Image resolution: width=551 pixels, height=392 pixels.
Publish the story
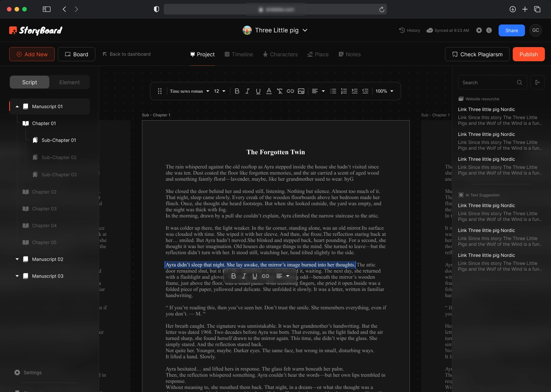pyautogui.click(x=529, y=54)
